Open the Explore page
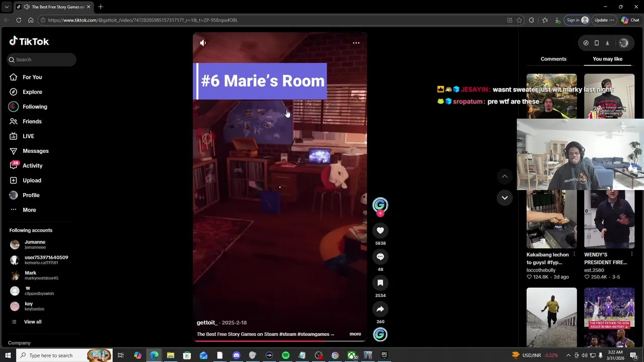 coord(32,92)
